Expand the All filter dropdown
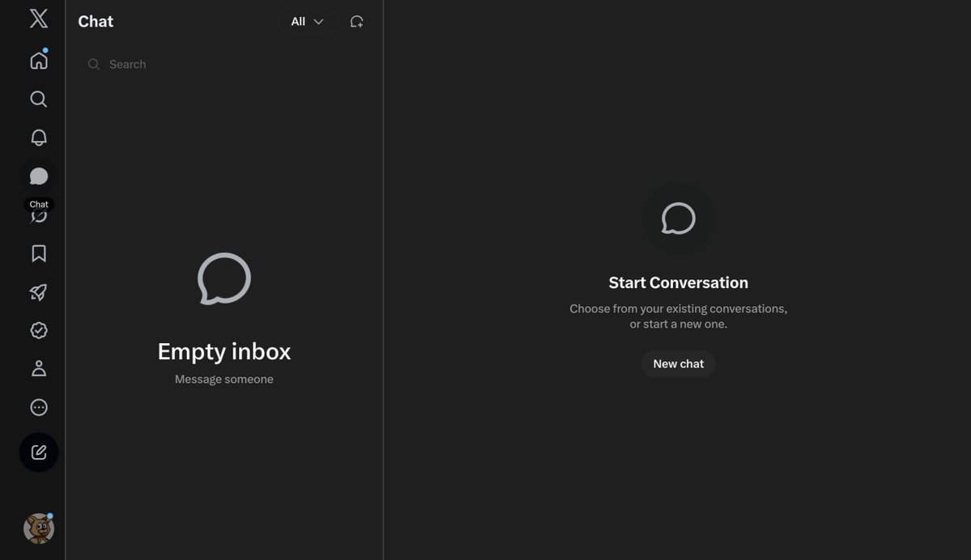971x560 pixels. [x=307, y=22]
